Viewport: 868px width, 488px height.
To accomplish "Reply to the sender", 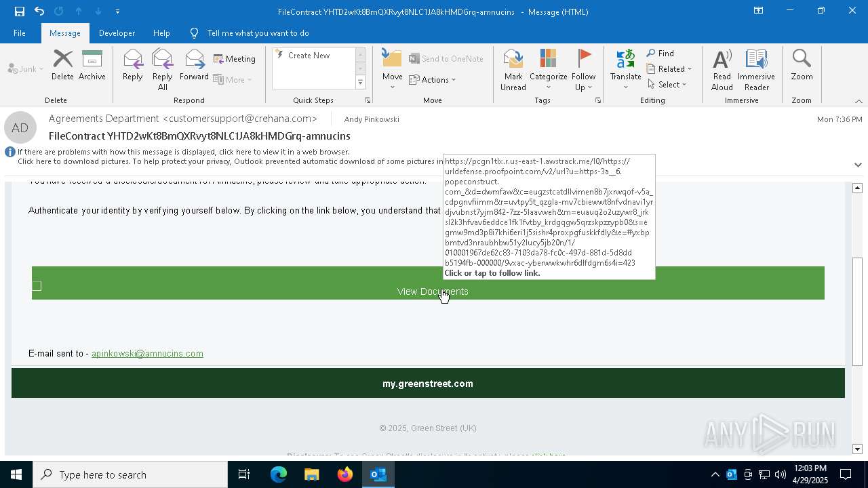I will coord(132,65).
